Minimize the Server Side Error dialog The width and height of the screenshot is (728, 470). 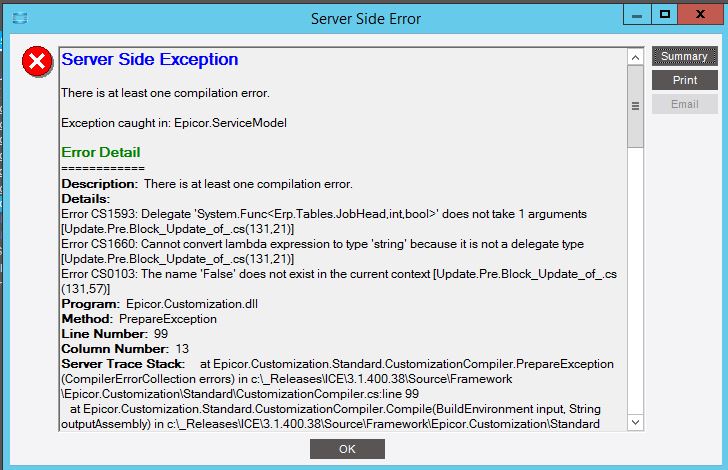pyautogui.click(x=639, y=15)
